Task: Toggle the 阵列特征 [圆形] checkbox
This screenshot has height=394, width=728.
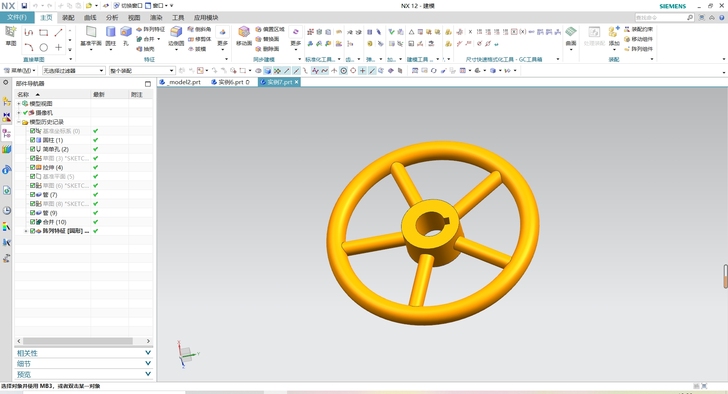Action: tap(32, 231)
